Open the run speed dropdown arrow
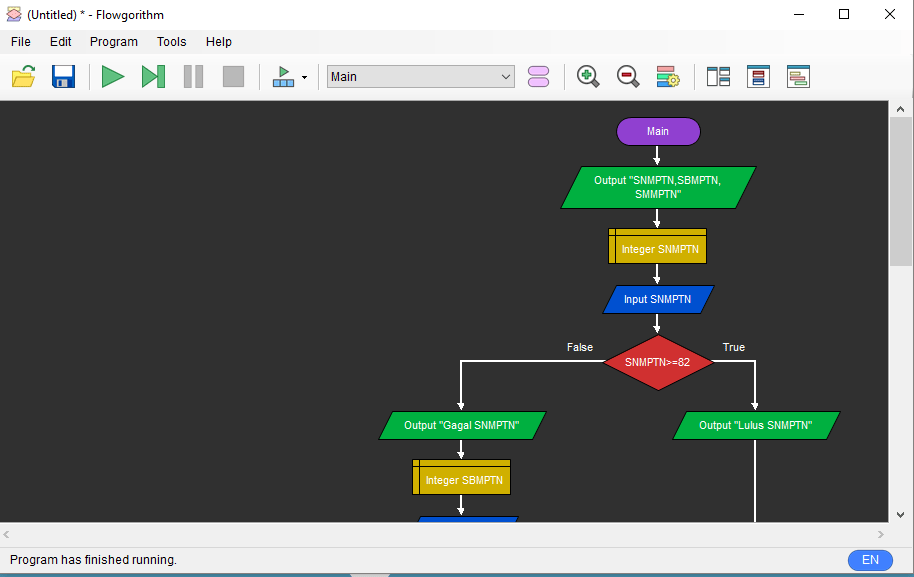The width and height of the screenshot is (914, 577). pos(304,78)
